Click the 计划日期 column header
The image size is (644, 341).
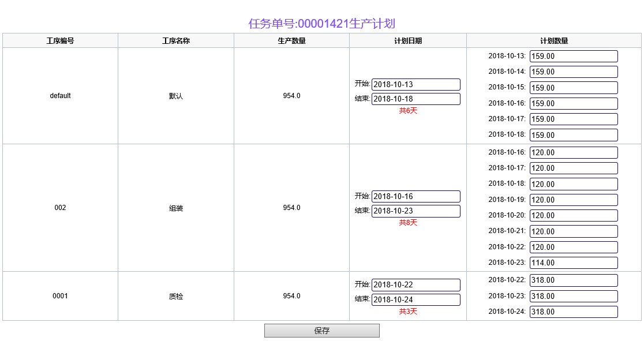click(x=407, y=40)
